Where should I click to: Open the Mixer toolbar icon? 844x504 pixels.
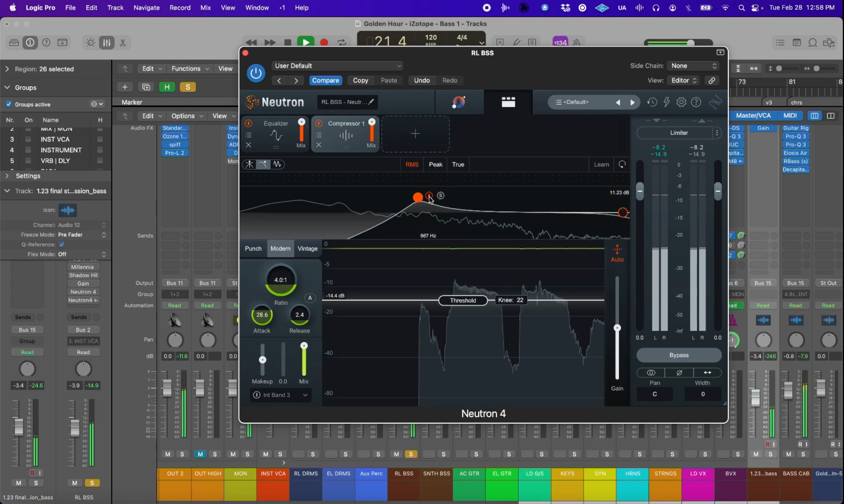click(106, 43)
